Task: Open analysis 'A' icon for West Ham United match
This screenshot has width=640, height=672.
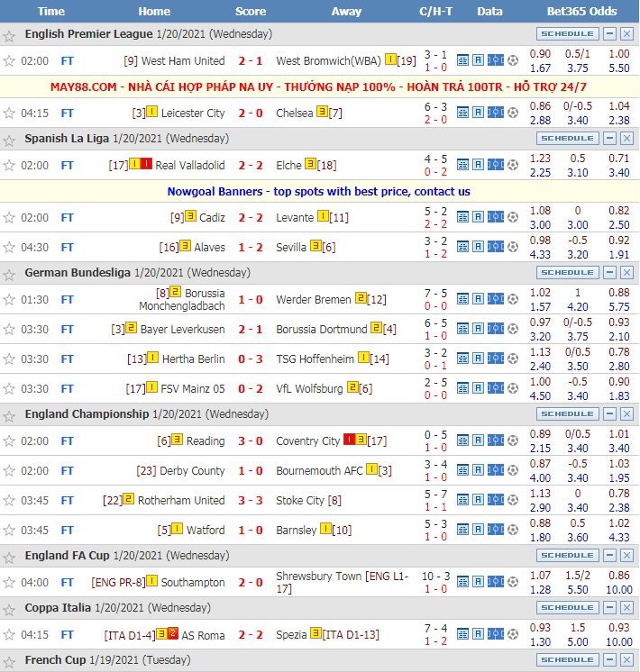Action: (x=478, y=60)
